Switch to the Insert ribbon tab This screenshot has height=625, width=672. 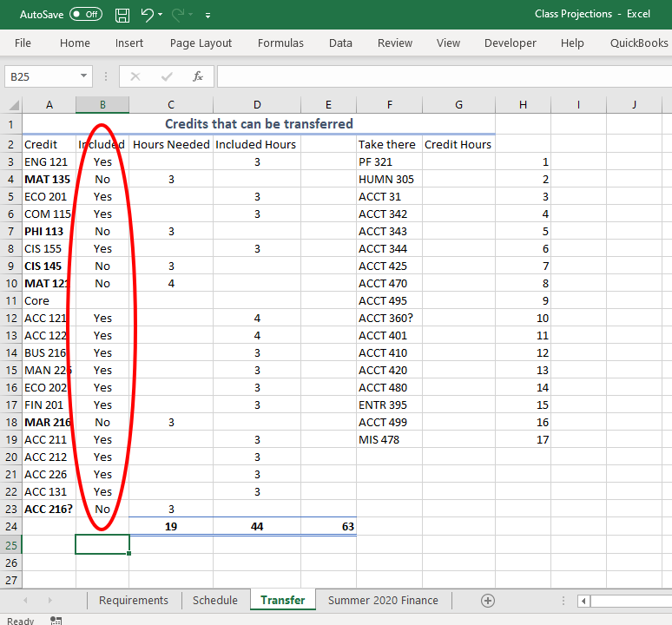129,43
